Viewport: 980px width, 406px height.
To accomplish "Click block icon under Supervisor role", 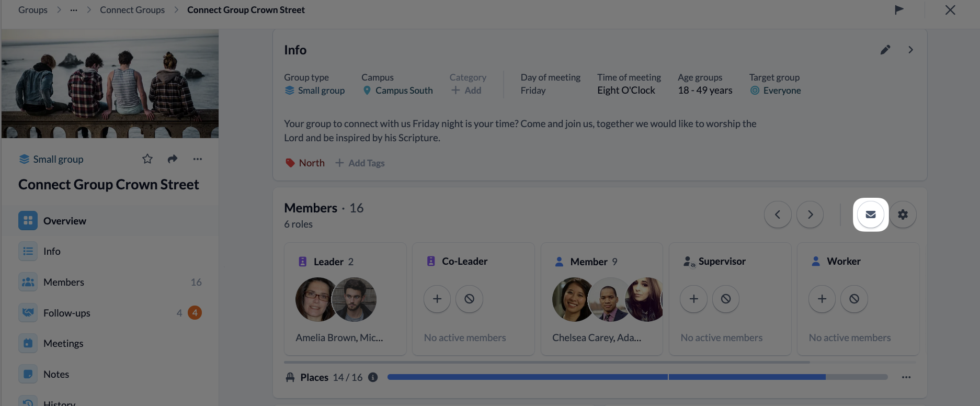I will 726,299.
